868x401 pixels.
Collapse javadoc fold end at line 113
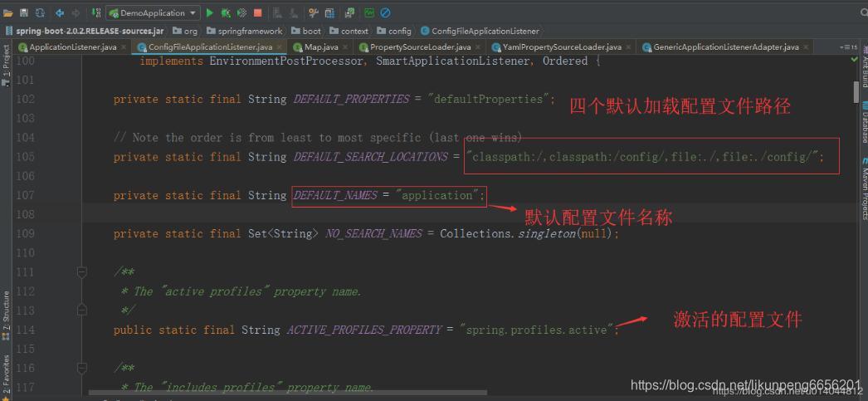pos(82,309)
